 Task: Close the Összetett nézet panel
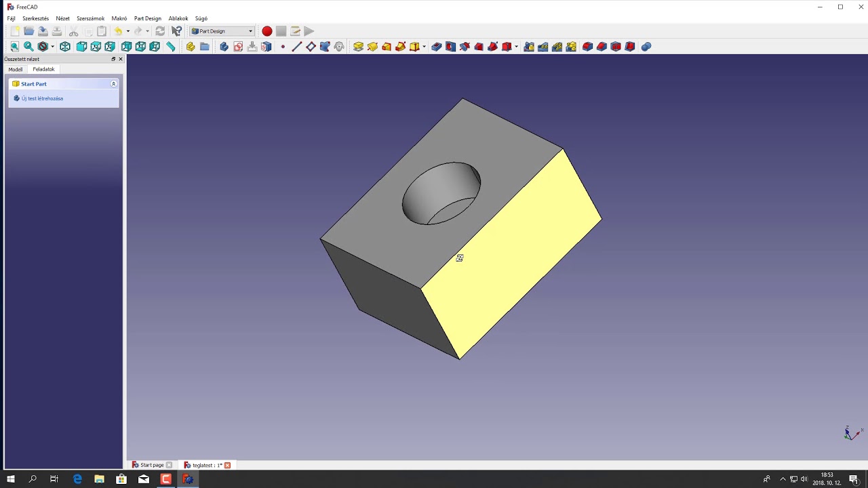click(121, 59)
